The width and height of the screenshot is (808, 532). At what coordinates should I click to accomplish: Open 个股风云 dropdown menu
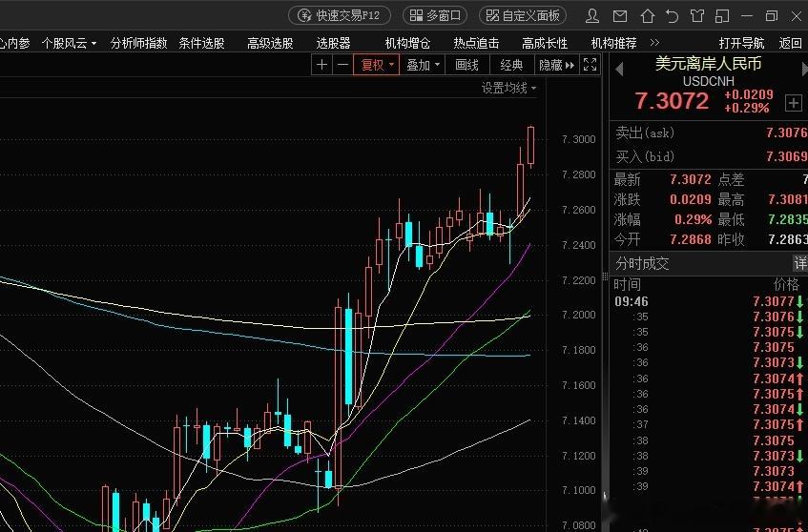tap(69, 43)
